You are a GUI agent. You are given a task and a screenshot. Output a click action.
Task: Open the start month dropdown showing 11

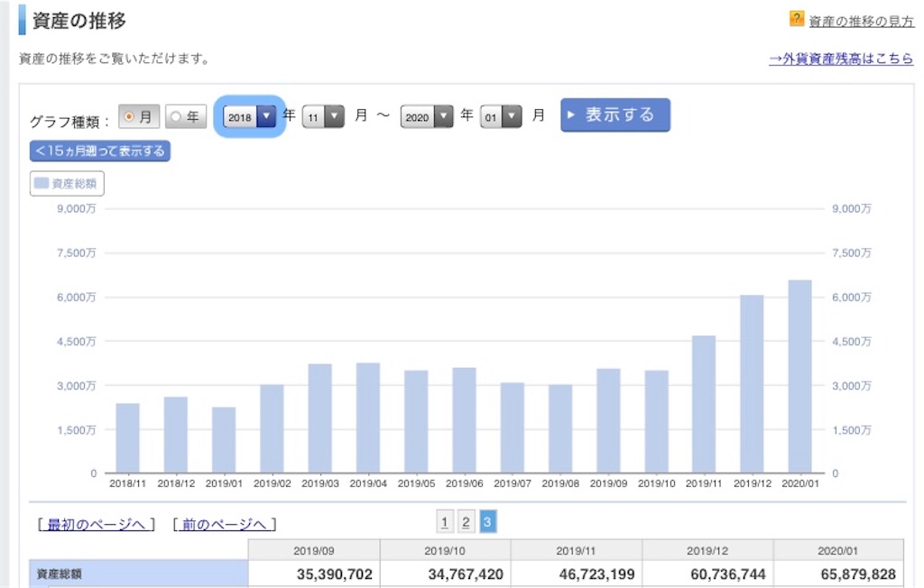(323, 116)
